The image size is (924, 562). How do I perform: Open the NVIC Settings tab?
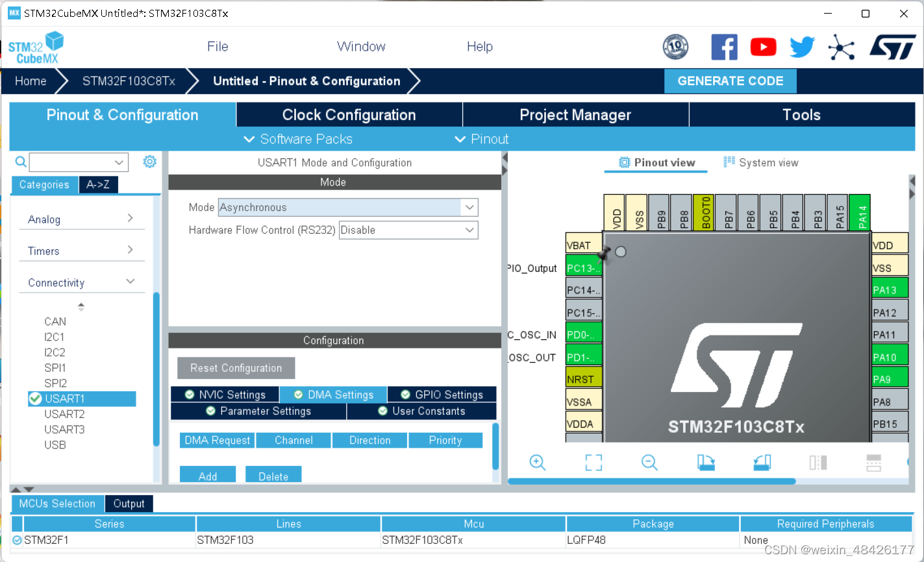coord(225,395)
